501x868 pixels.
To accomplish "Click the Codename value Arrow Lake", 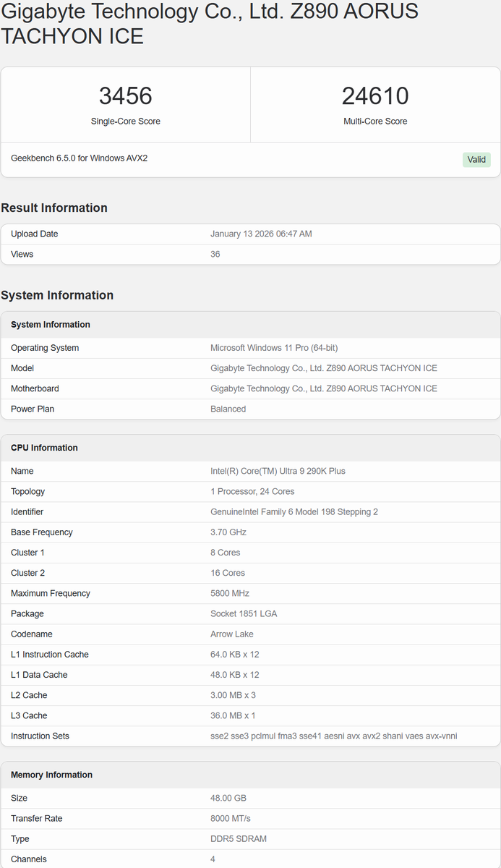I will 231,634.
